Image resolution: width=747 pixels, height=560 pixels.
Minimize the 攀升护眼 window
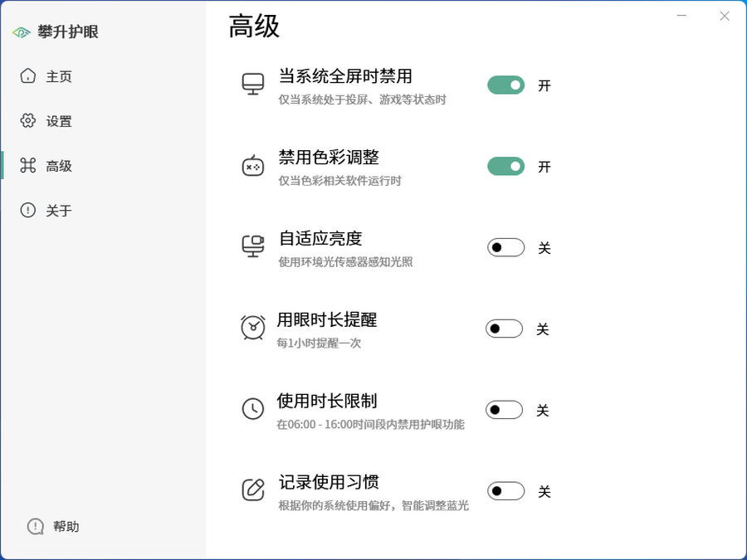point(682,16)
